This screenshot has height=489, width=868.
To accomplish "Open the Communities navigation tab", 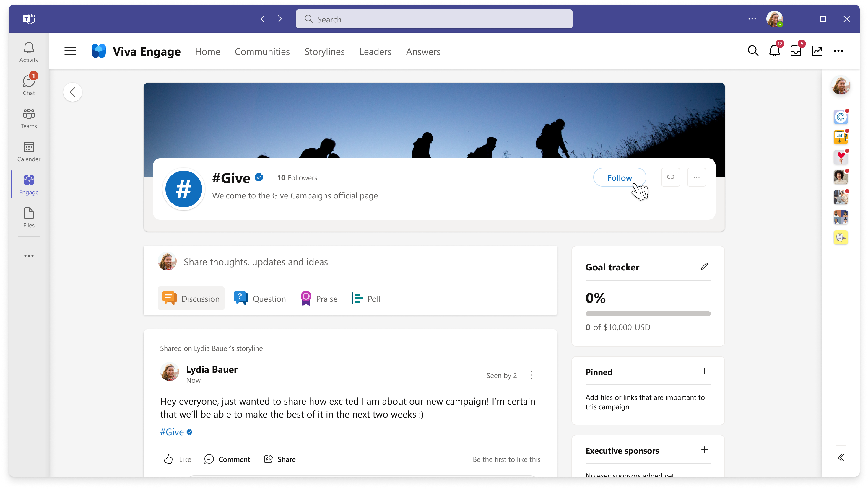I will (262, 51).
